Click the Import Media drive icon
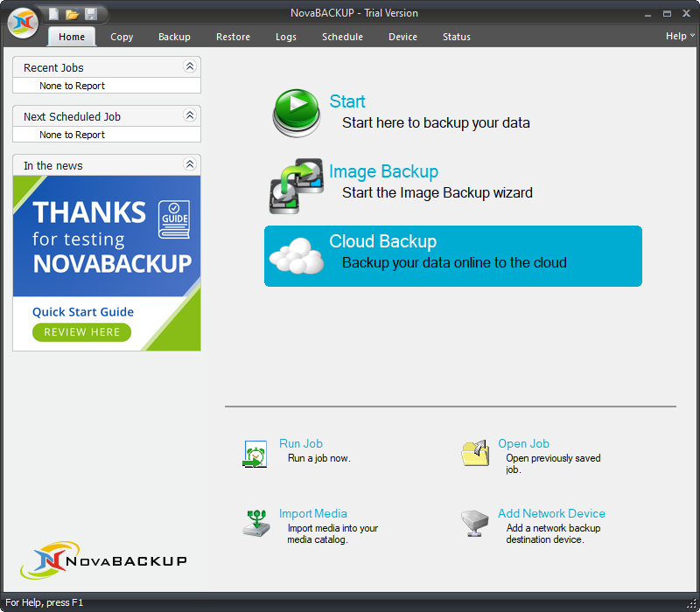Image resolution: width=700 pixels, height=612 pixels. 255,523
